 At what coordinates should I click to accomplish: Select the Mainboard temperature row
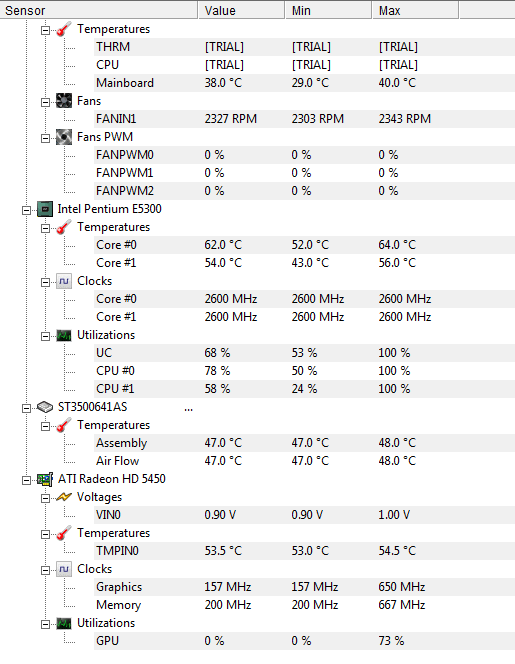(305, 83)
